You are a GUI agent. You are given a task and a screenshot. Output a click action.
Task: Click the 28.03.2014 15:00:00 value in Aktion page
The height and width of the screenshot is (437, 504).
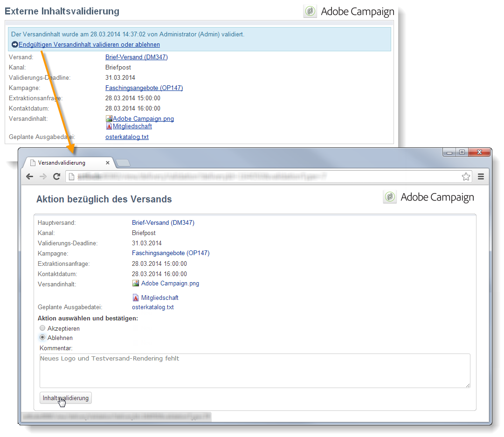(159, 264)
